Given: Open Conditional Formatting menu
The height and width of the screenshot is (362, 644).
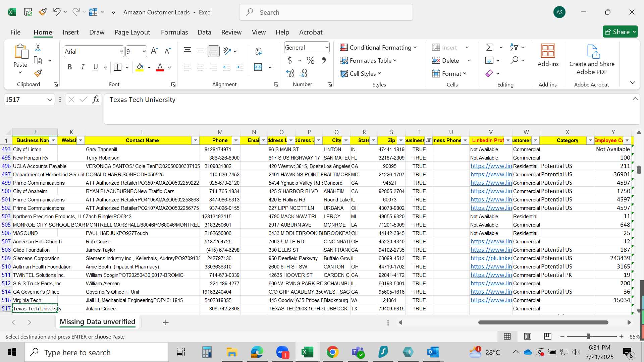Looking at the screenshot, I should click(x=378, y=47).
